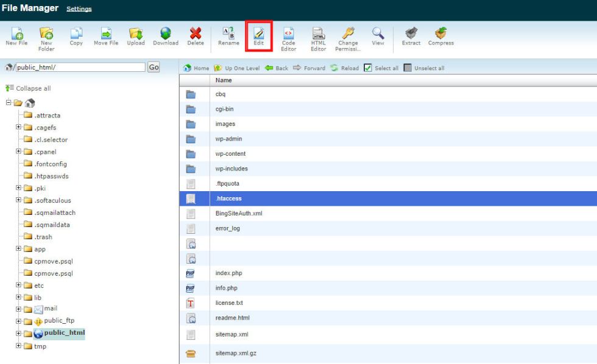
Task: Select .sqmailattach folder in tree
Action: coord(49,212)
